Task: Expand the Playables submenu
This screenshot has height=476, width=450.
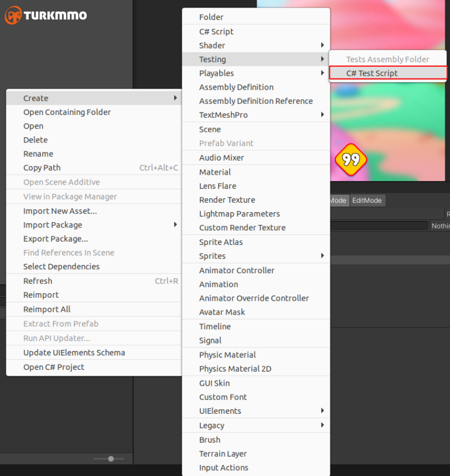Action: click(256, 73)
